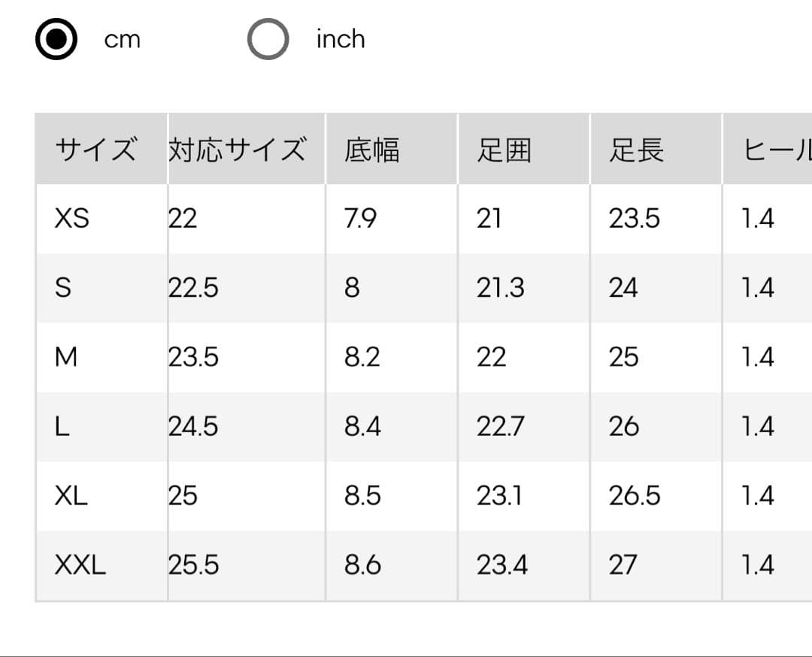This screenshot has width=812, height=657.
Task: Select the S size row label
Action: [x=63, y=287]
